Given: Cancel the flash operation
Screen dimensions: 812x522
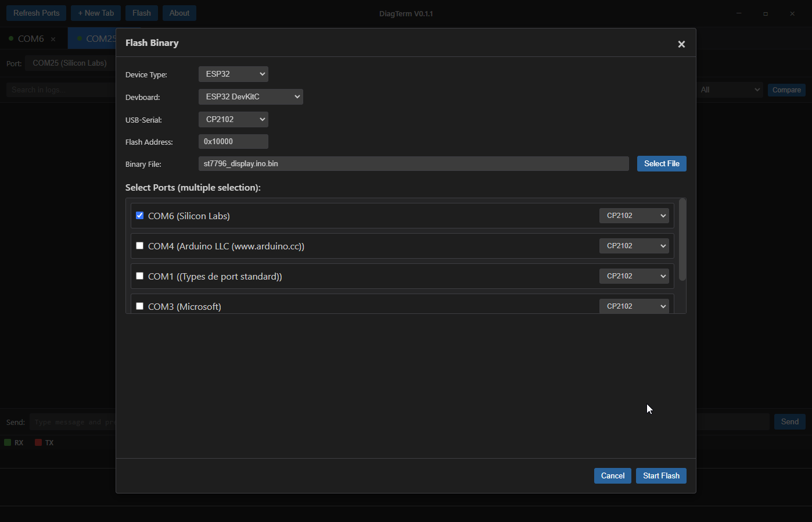Looking at the screenshot, I should 612,475.
